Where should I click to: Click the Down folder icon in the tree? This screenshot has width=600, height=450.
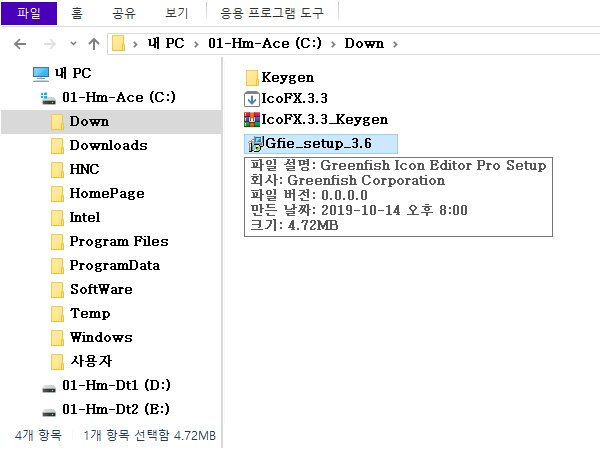click(57, 122)
